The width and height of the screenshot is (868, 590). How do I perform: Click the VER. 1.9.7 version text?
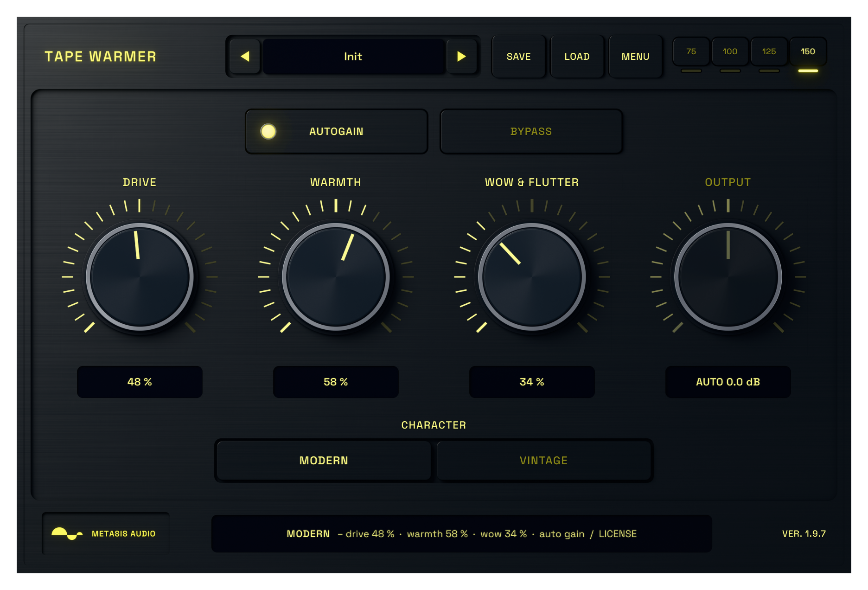(x=804, y=534)
